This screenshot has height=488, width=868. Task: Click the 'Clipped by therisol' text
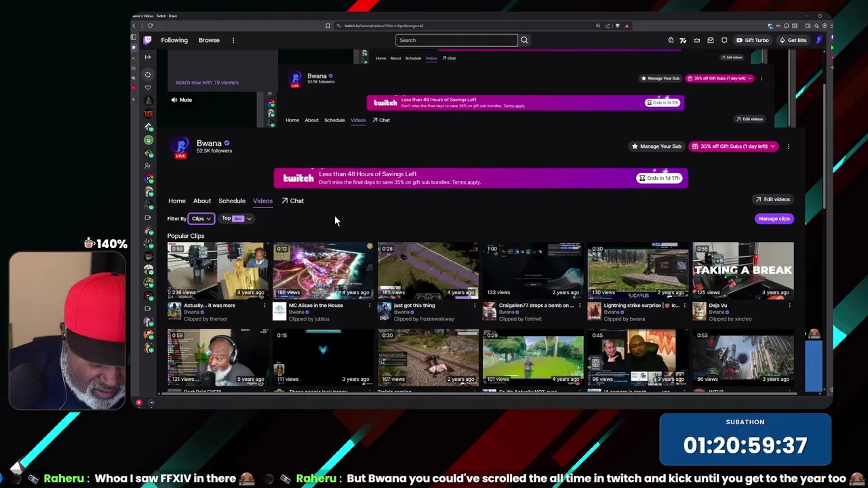205,319
